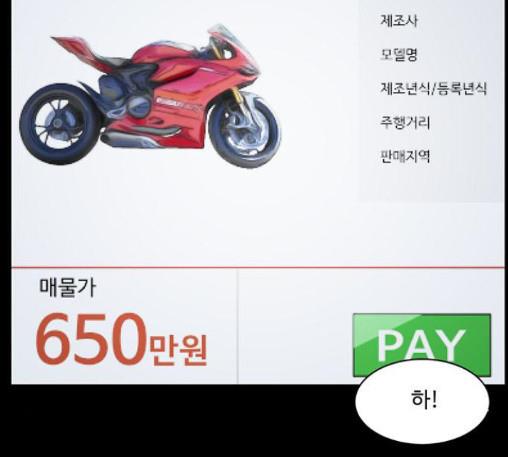Click the 하! speech bubble
The height and width of the screenshot is (457, 508).
[422, 401]
